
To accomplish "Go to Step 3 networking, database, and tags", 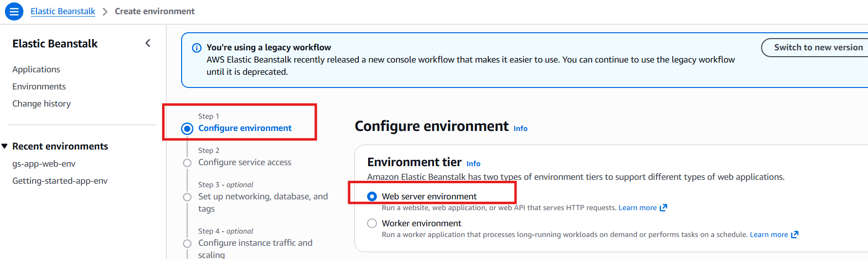I will (263, 196).
